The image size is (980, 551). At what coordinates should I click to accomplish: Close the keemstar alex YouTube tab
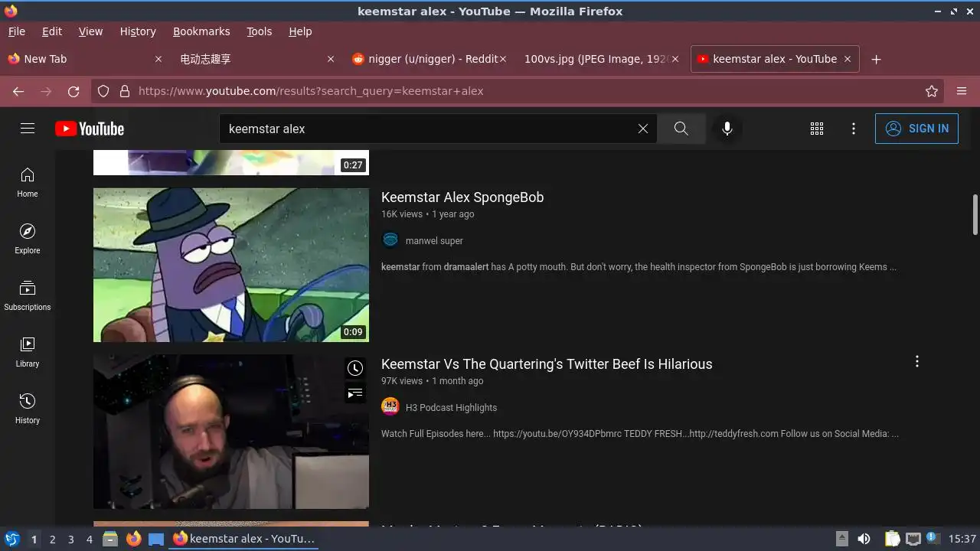(x=848, y=59)
